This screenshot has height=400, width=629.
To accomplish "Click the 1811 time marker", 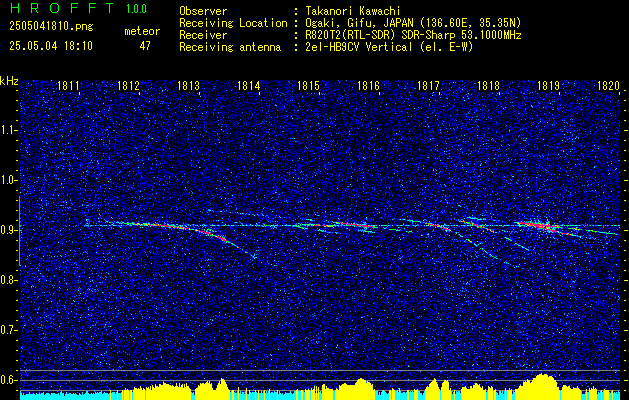I will [69, 85].
